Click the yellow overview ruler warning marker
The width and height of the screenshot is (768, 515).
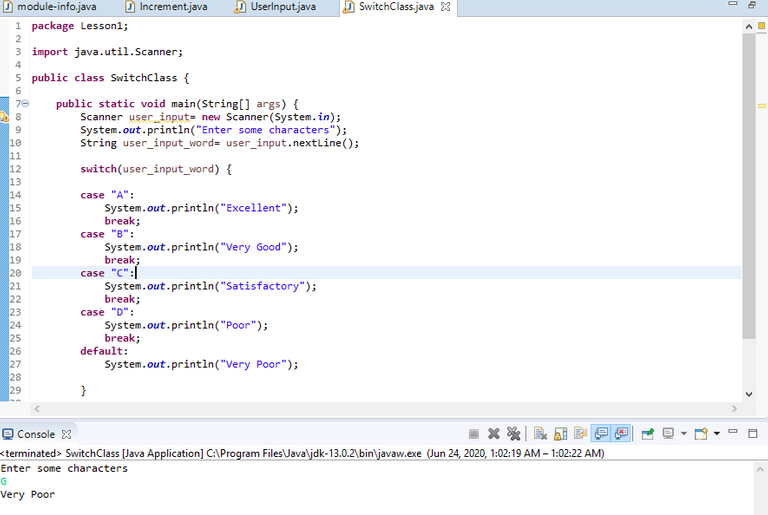click(762, 106)
